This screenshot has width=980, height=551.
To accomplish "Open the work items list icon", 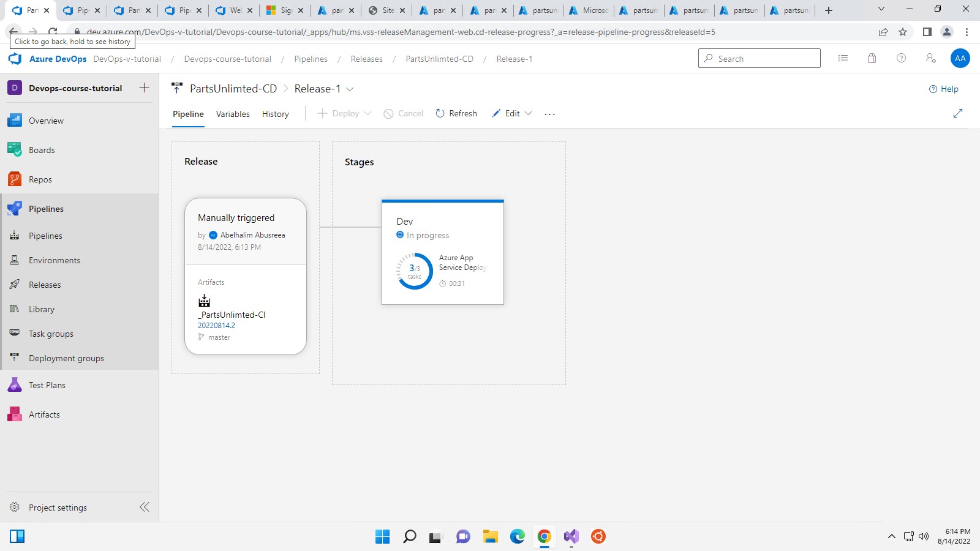I will 843,58.
